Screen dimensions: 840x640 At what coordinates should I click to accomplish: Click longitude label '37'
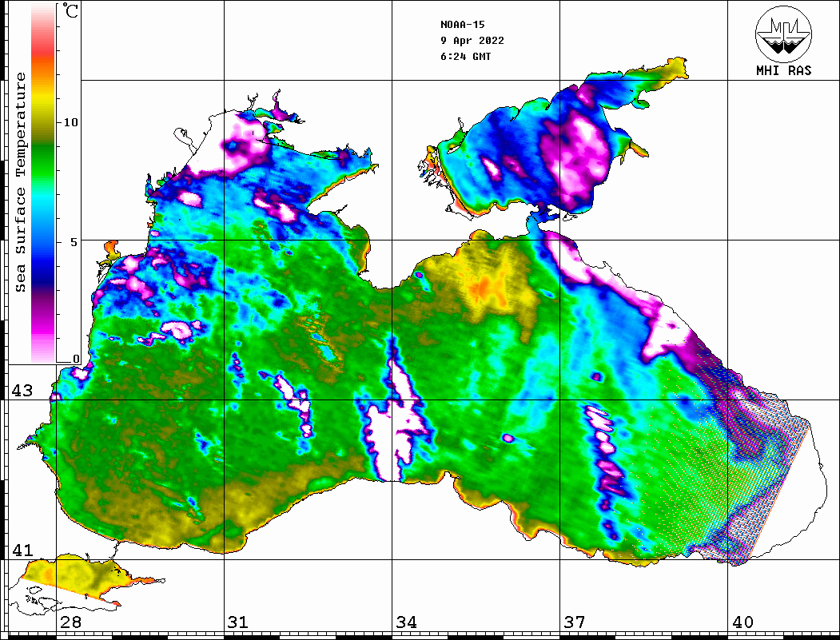pos(575,622)
